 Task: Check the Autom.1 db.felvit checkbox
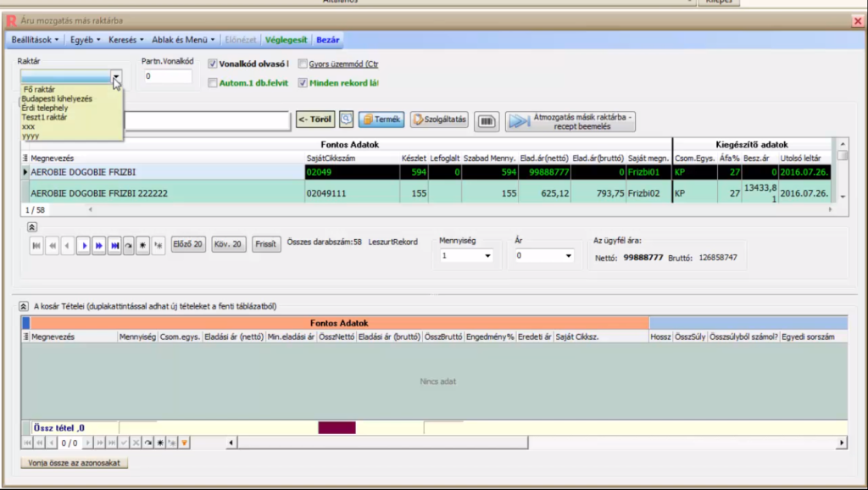213,83
